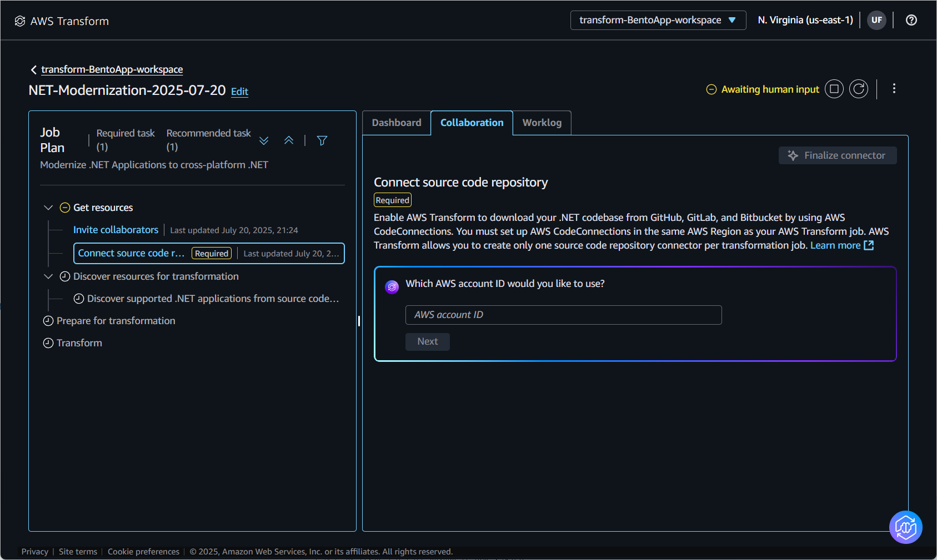Click the Recommended task (1) label
Image resolution: width=937 pixels, height=560 pixels.
pyautogui.click(x=209, y=140)
